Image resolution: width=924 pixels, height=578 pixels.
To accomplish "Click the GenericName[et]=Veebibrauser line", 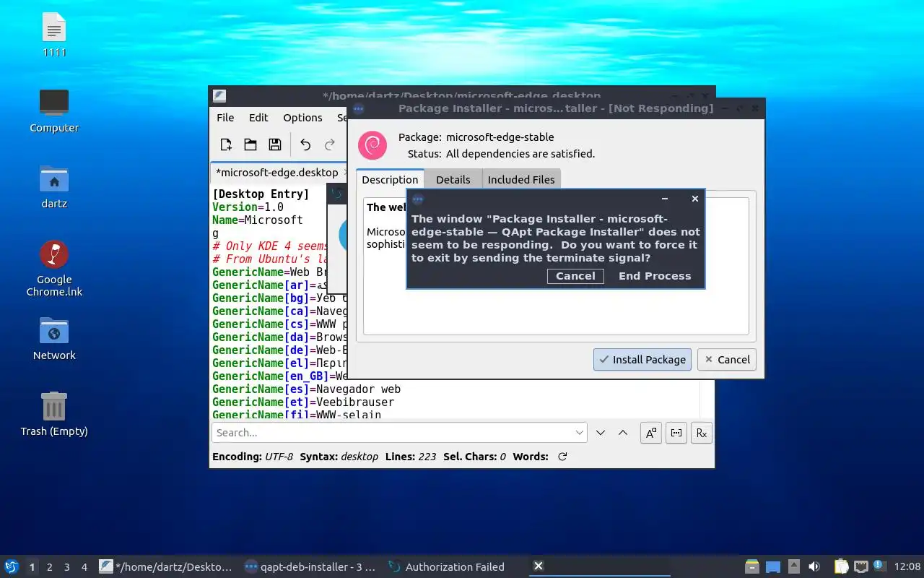I will coord(303,402).
